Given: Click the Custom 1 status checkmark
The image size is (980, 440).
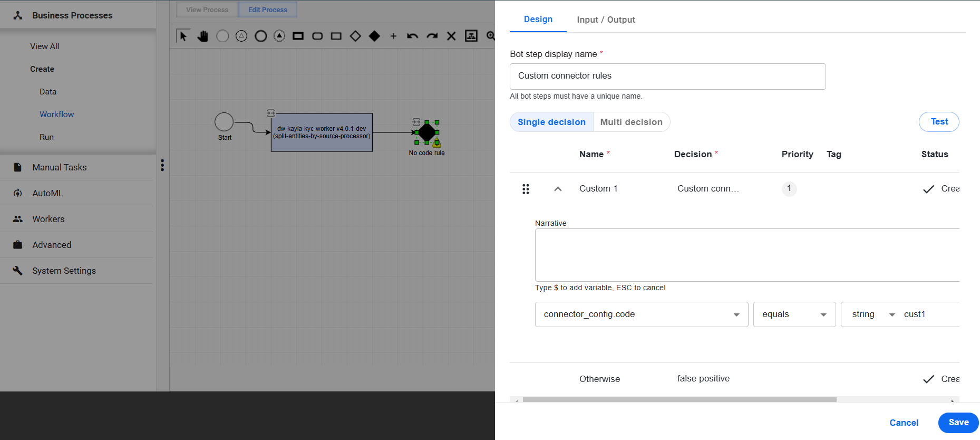Looking at the screenshot, I should [x=928, y=189].
